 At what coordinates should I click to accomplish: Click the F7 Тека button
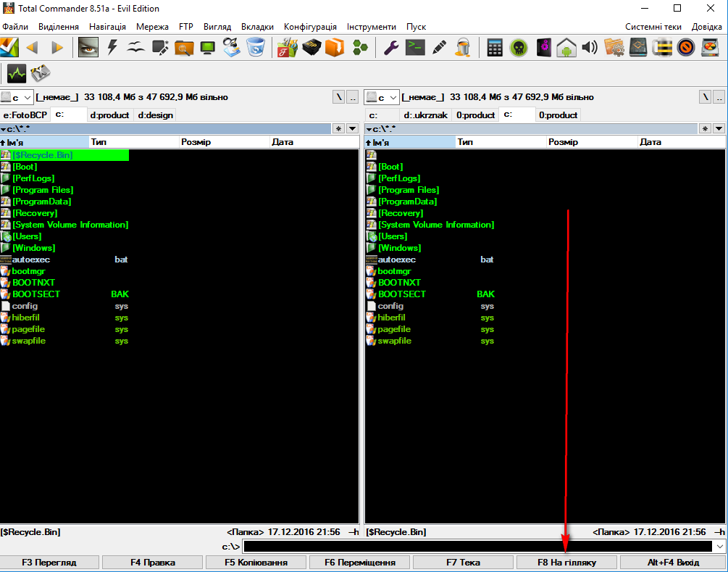pyautogui.click(x=463, y=563)
